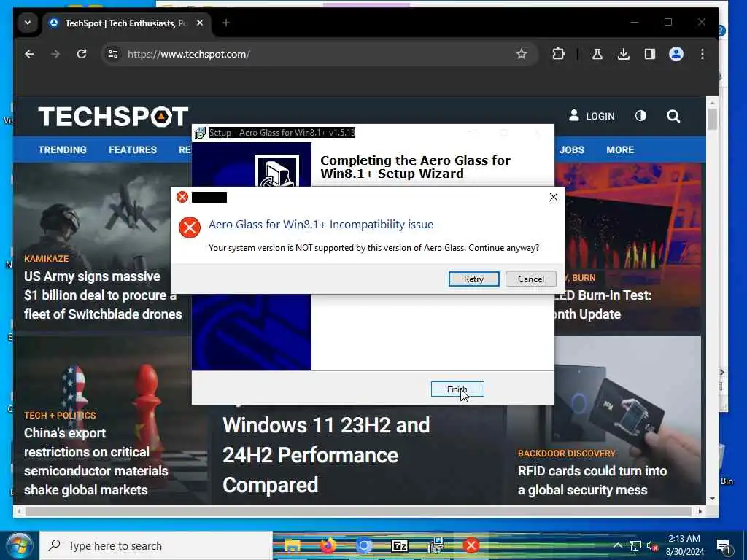The image size is (747, 560).
Task: Open Windows 11 23H2 and 24H2 article
Action: coord(326,455)
